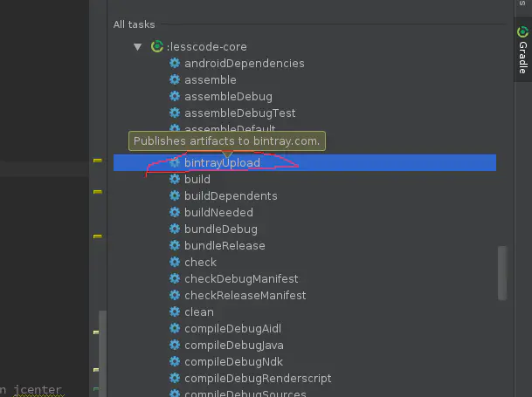Collapse the :lesscode-core task tree

pyautogui.click(x=137, y=47)
